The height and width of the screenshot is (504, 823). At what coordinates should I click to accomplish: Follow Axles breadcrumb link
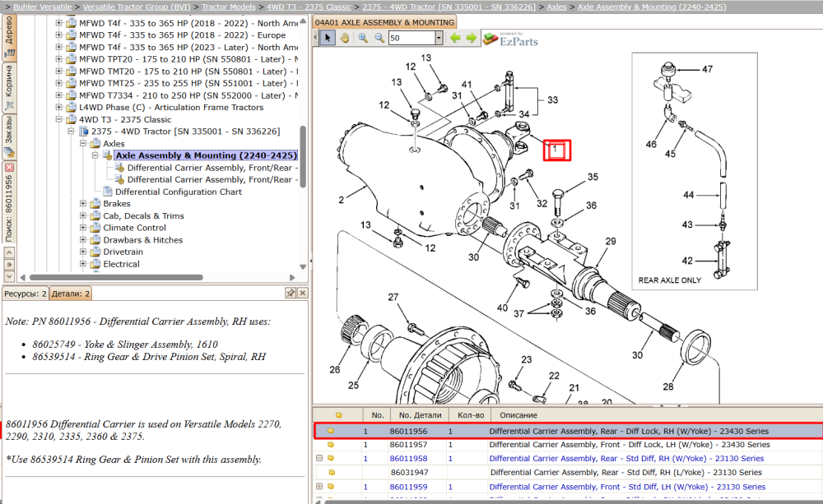556,7
